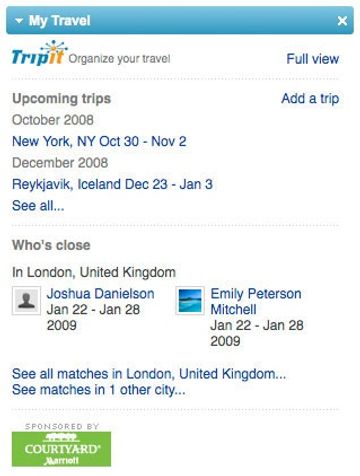Viewport: 360px width, 476px height.
Task: Click the TripIt logo
Action: (x=38, y=53)
